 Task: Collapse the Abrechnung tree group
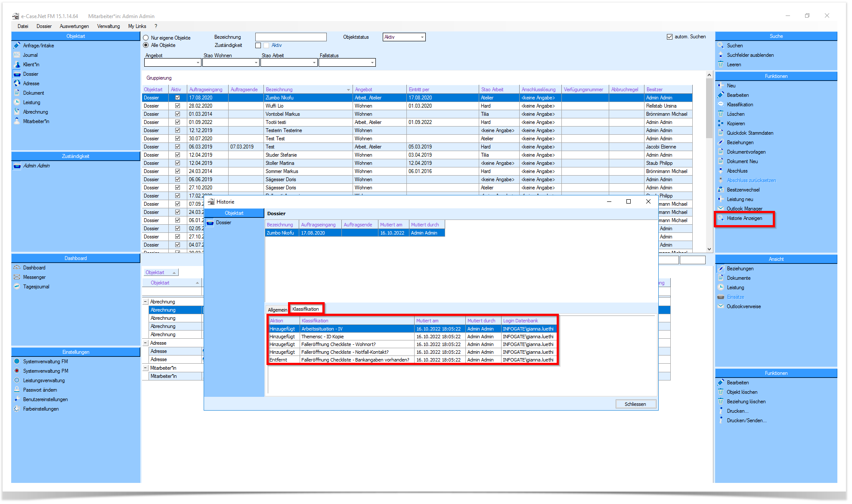click(146, 302)
